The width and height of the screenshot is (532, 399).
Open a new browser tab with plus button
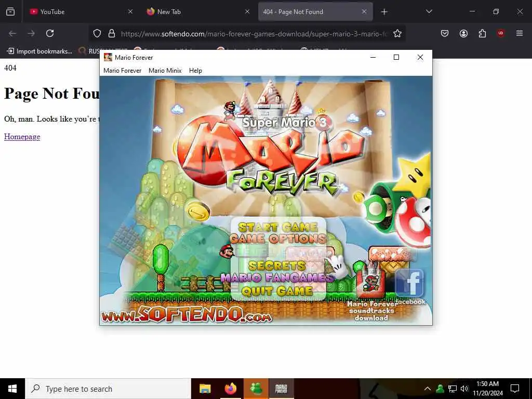tap(384, 12)
